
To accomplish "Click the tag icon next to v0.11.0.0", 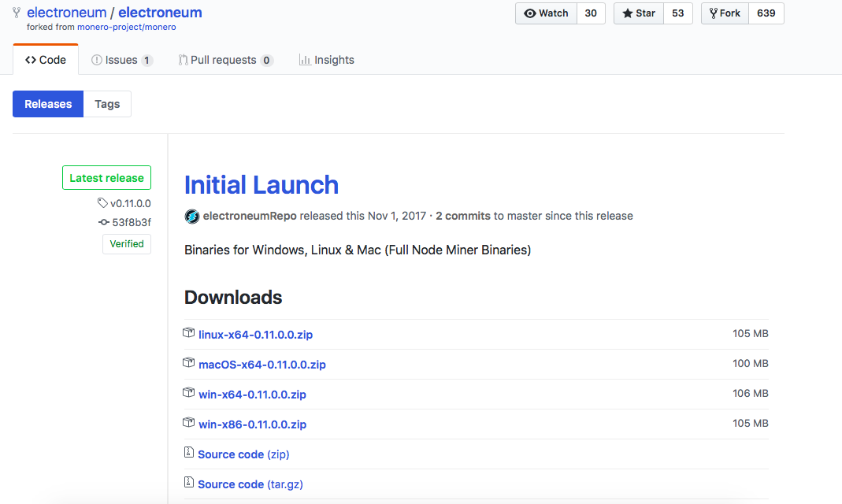I will pos(102,203).
